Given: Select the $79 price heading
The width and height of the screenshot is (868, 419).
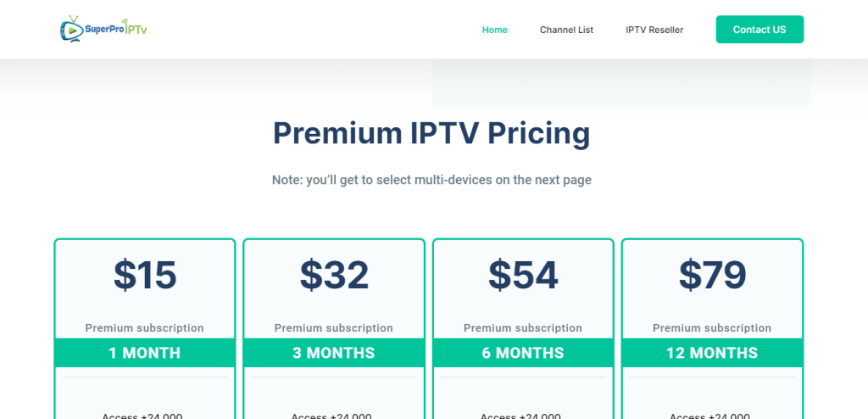Looking at the screenshot, I should [x=712, y=275].
